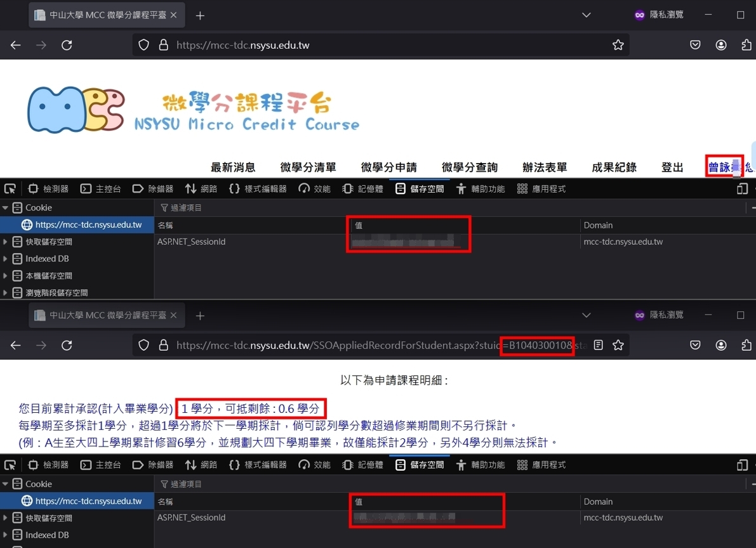Expand 瀏覽階段儲存空間 in upper devtools

click(5, 292)
